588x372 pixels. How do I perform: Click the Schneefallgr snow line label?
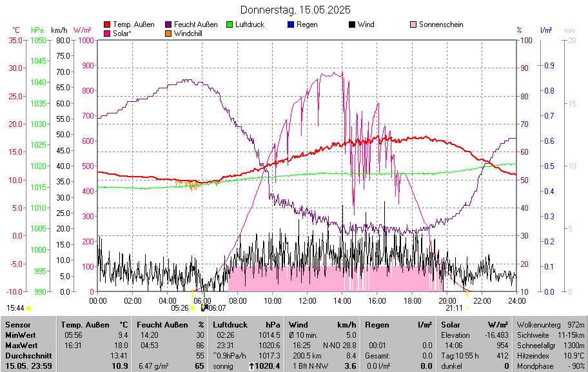pyautogui.click(x=536, y=346)
